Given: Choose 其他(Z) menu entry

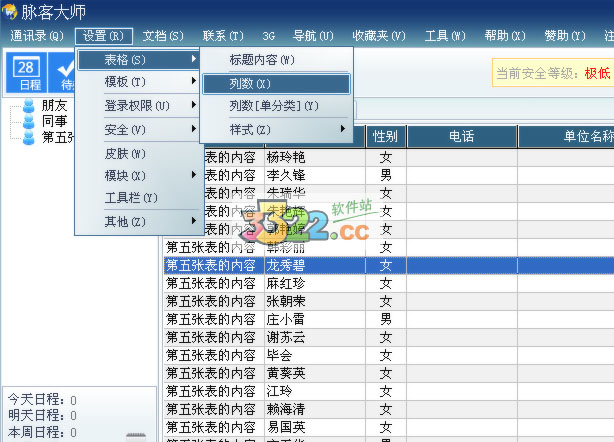Looking at the screenshot, I should 139,222.
